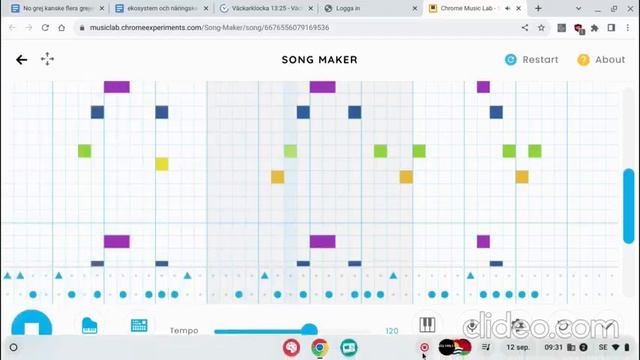Open the 12 sep. calendar date
Viewport: 640px width, 360px height.
[x=518, y=347]
